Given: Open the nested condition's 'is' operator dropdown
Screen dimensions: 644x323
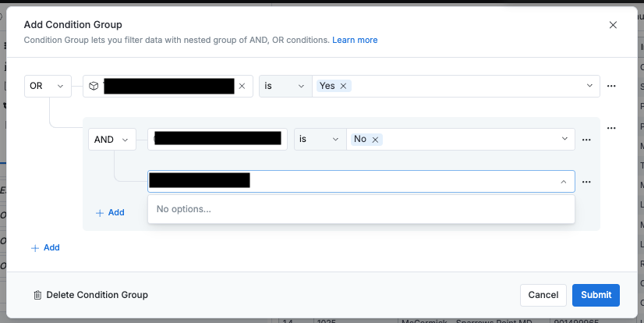Looking at the screenshot, I should tap(319, 140).
